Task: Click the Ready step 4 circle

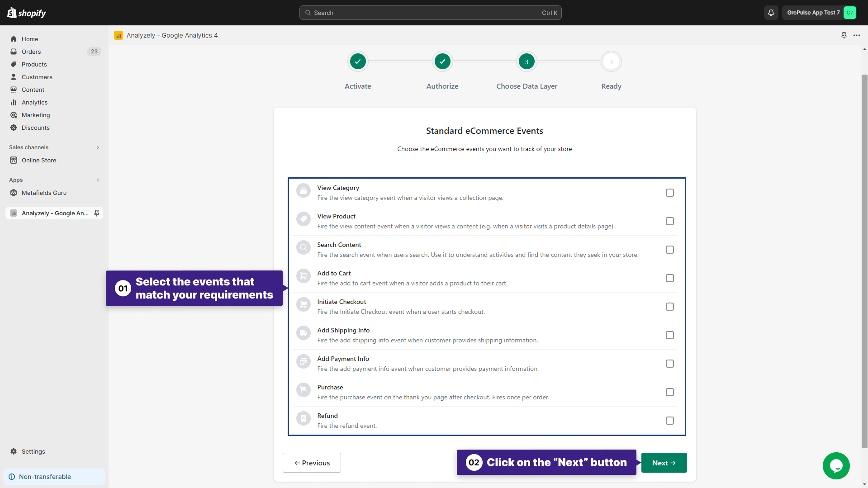Action: pyautogui.click(x=611, y=62)
